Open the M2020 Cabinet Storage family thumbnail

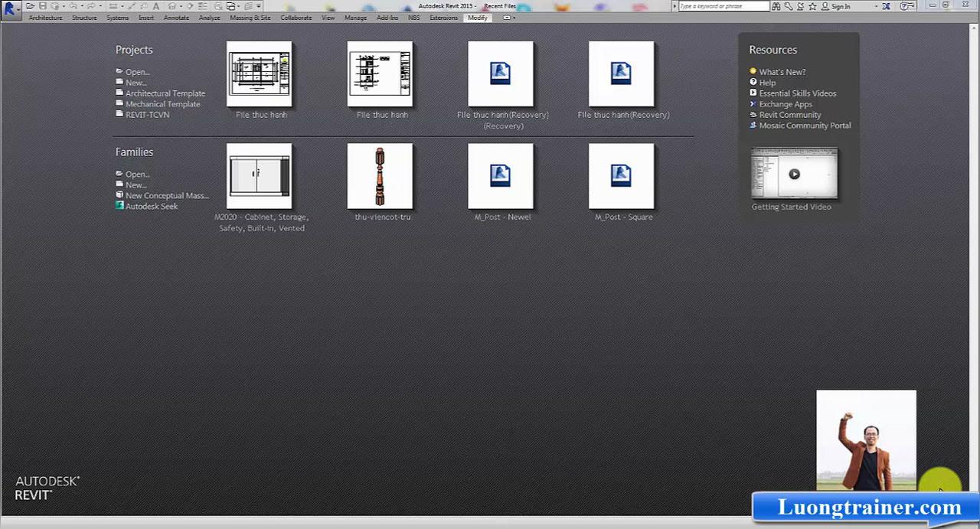(260, 176)
